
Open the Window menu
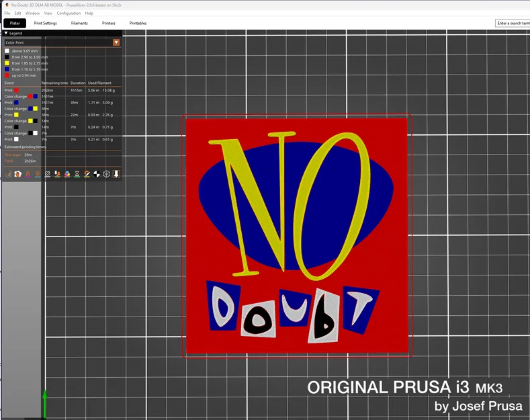click(x=32, y=13)
